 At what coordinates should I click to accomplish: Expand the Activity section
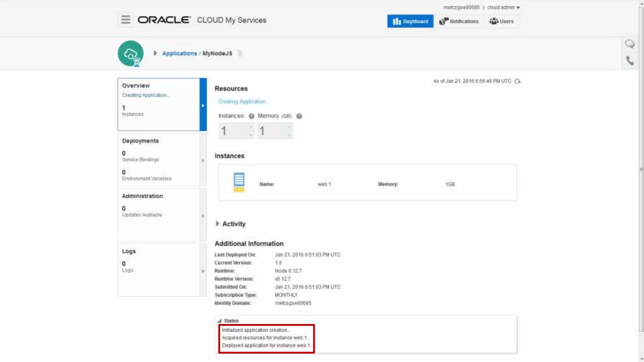[217, 224]
